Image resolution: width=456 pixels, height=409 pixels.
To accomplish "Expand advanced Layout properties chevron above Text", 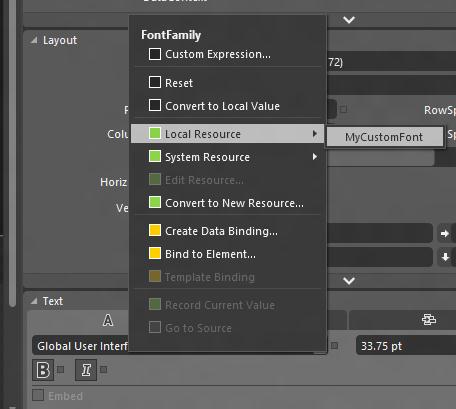I will point(349,281).
